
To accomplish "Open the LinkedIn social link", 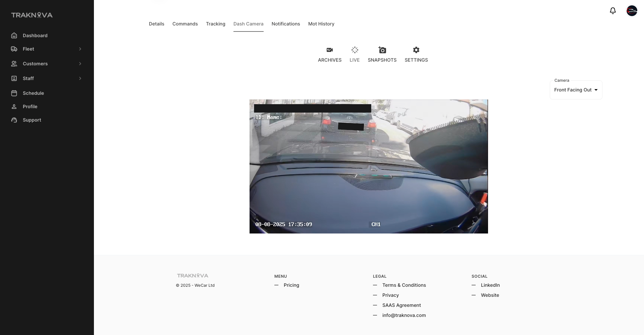I will (490, 285).
